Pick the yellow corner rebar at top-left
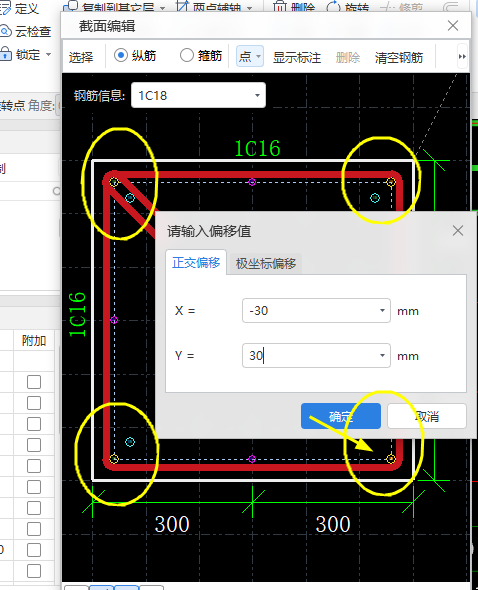 point(114,182)
